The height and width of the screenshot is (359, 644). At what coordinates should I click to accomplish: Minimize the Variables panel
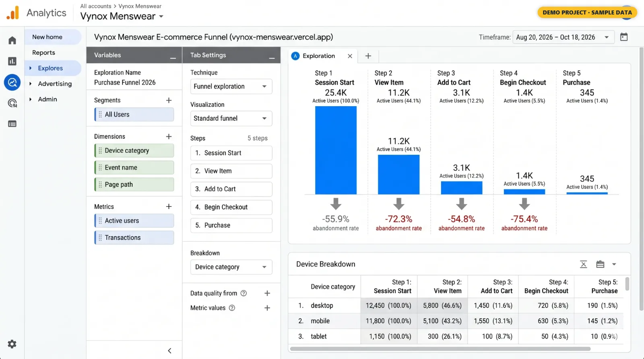(173, 58)
